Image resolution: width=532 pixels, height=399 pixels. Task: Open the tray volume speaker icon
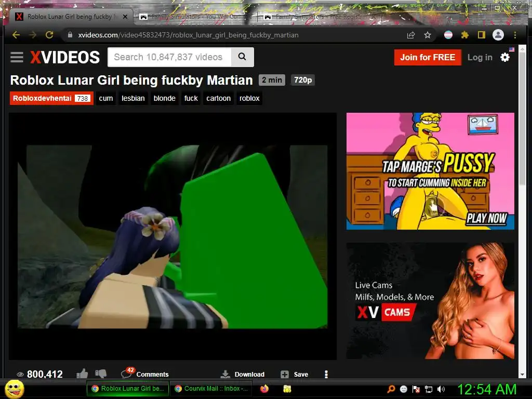tap(441, 389)
